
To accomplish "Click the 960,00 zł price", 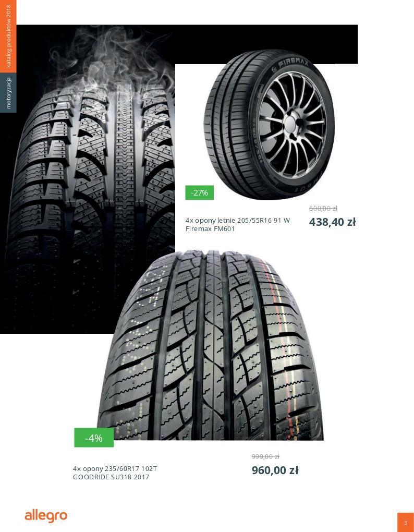I will point(275,470).
